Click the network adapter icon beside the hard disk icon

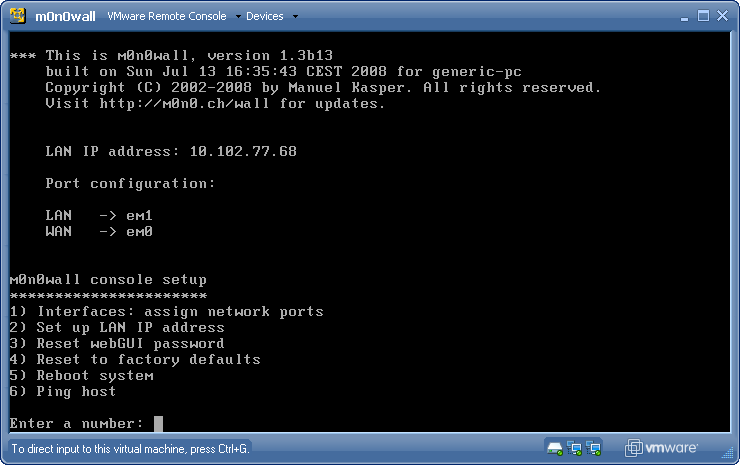[574, 448]
